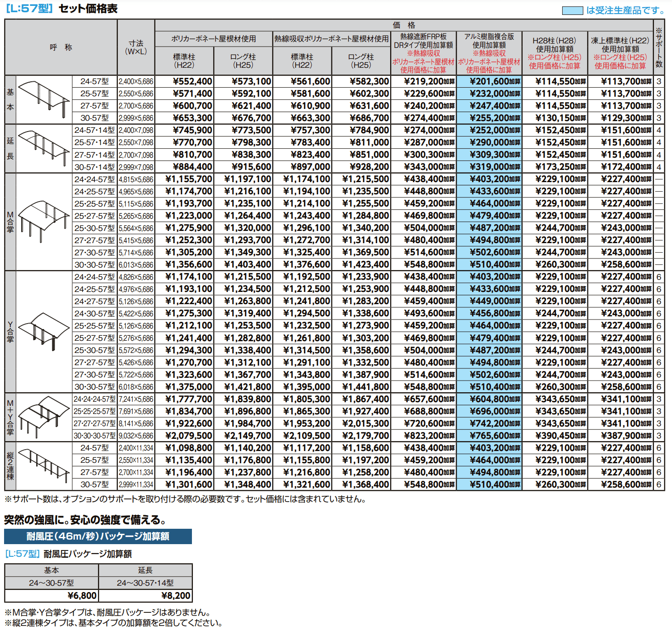
Task: Click the 耐風圧(46m/秒)パッケージ加算額 banner
Action: coord(98,536)
